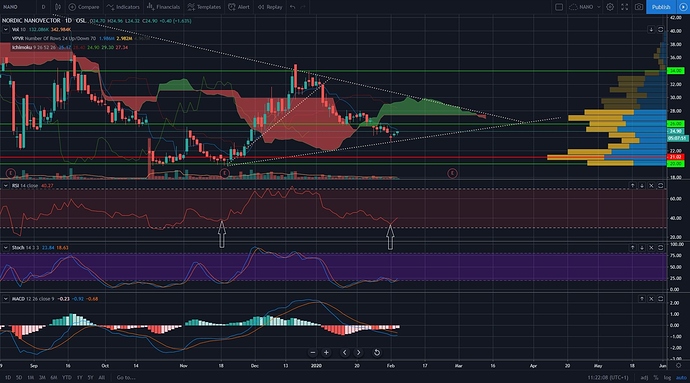Viewport: 690px width, 383px height.
Task: Collapse the MACD indicator legend
Action: 5,299
